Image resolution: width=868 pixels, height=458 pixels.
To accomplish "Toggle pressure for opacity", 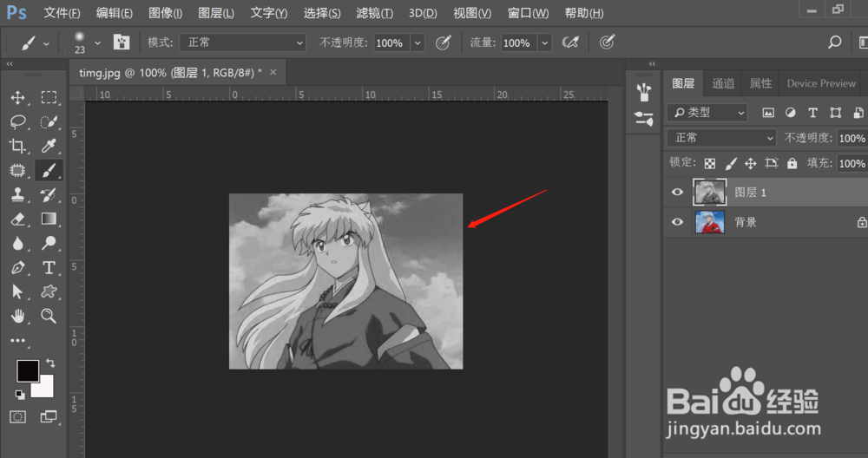I will pos(444,42).
